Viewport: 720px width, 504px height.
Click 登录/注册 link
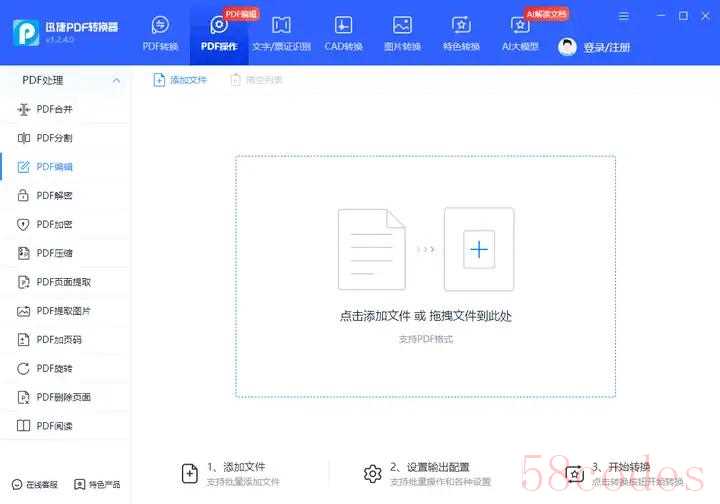(x=608, y=47)
